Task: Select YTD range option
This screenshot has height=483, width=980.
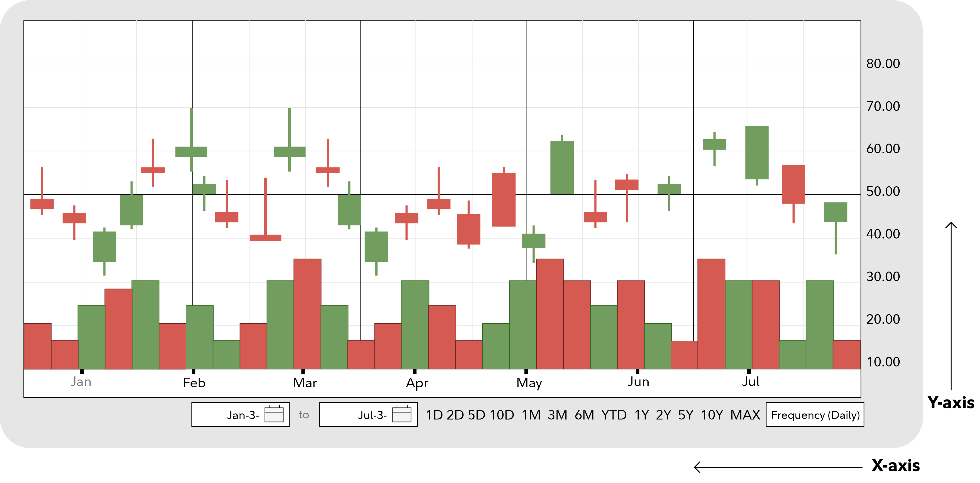Action: point(614,415)
